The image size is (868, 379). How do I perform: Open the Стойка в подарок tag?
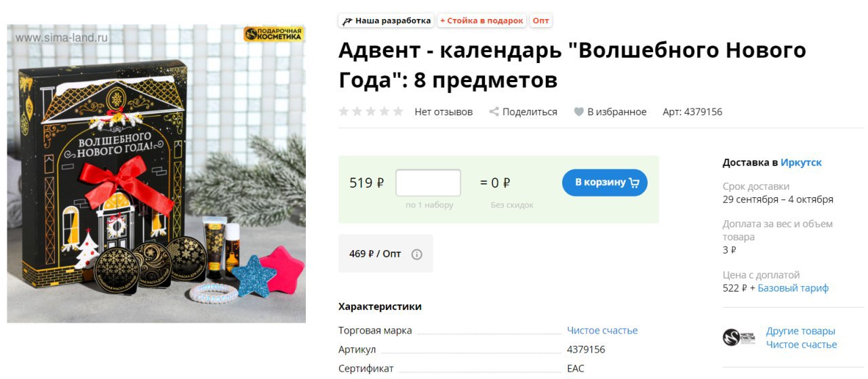[x=482, y=21]
